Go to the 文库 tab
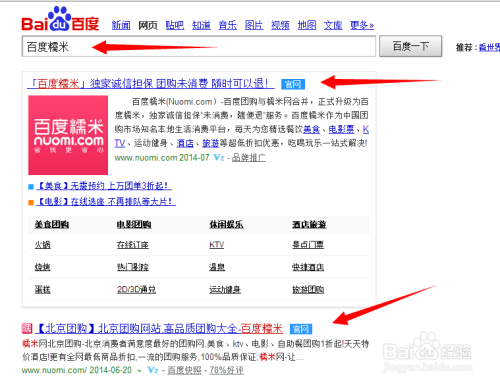500x385 pixels. (333, 25)
